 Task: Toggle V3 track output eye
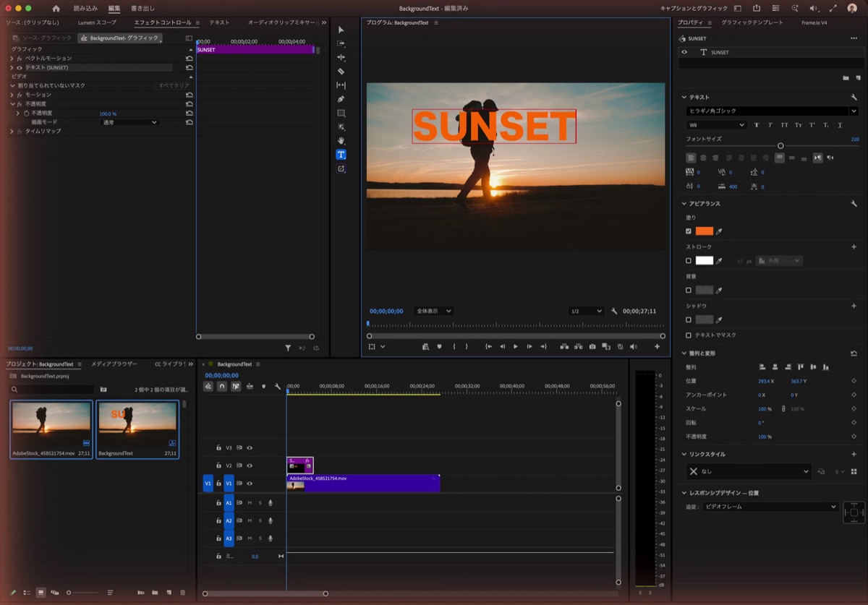(x=250, y=447)
